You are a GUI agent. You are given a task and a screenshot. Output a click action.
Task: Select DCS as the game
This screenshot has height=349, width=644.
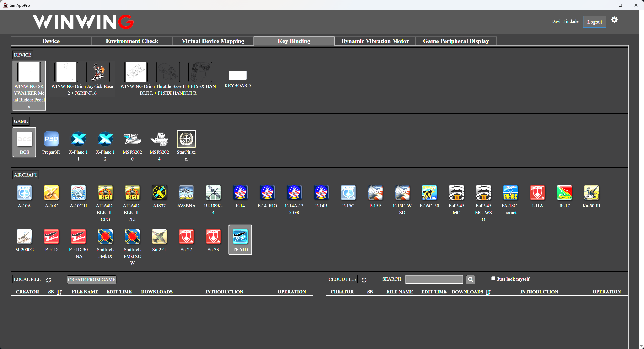pyautogui.click(x=24, y=142)
